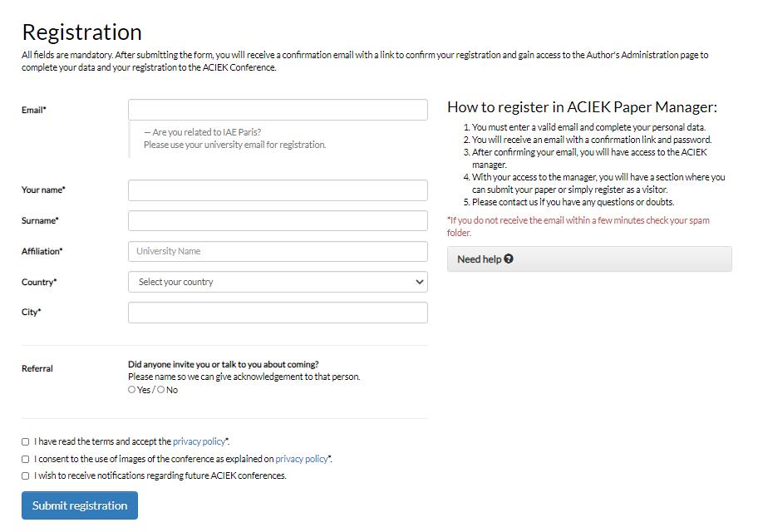Select the No referral radio button

tap(160, 389)
